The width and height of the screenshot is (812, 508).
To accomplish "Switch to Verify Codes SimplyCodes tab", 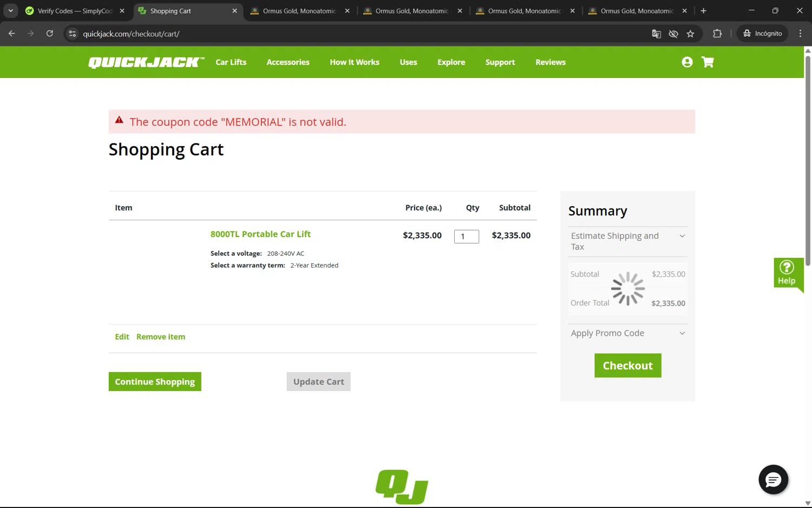I will tap(75, 11).
